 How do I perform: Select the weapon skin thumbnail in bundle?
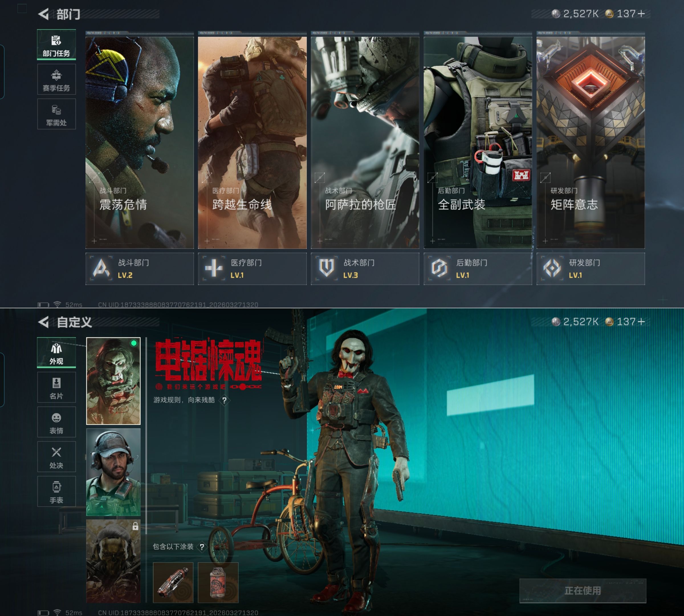[173, 583]
